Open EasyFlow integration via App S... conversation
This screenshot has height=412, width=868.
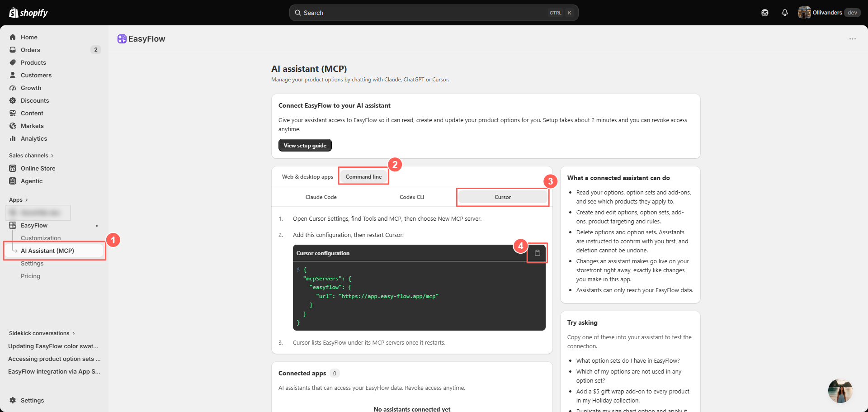[x=54, y=371]
